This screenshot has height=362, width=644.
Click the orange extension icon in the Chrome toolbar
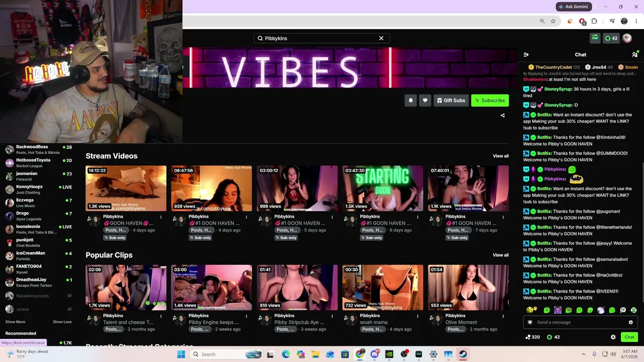click(570, 21)
